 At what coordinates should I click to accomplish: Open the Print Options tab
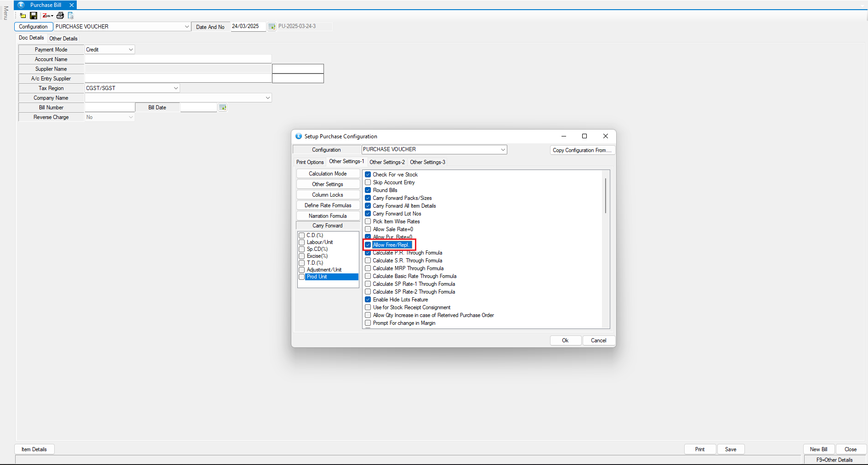(310, 162)
